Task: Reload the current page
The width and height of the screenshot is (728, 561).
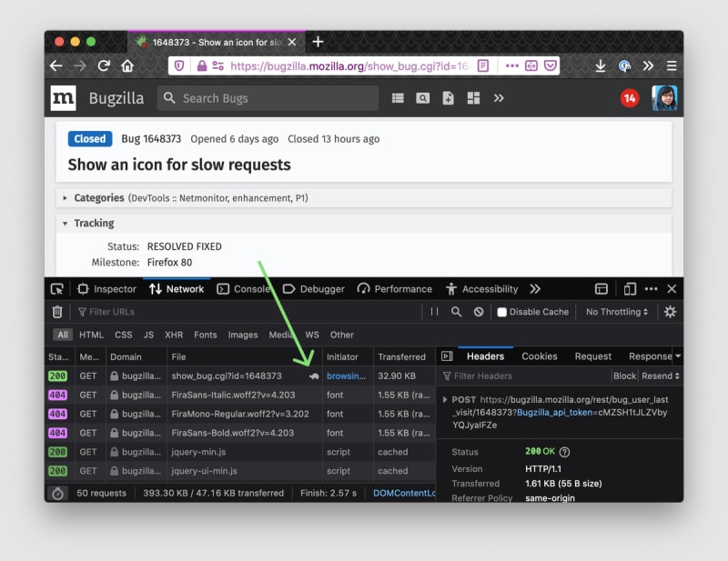Action: [x=104, y=65]
